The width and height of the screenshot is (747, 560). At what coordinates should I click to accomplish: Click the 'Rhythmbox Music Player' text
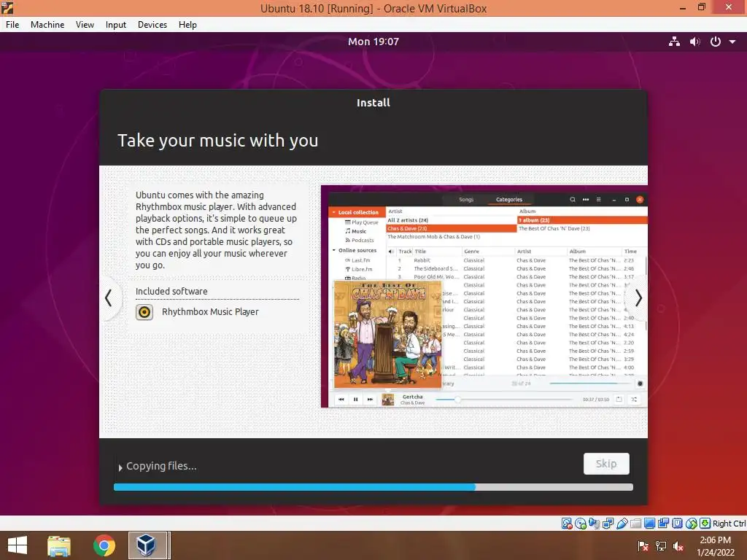(x=210, y=312)
